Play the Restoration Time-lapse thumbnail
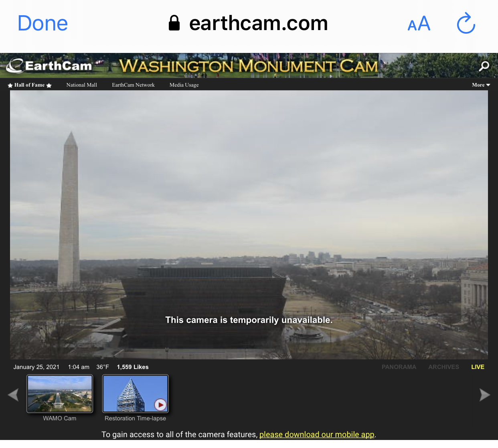498x448 pixels. click(x=136, y=393)
